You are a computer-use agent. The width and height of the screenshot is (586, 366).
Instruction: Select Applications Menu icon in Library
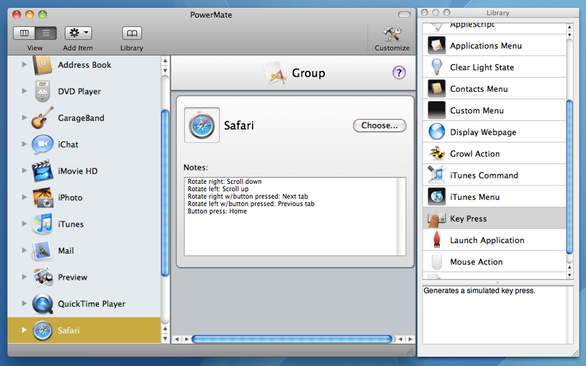[x=437, y=46]
